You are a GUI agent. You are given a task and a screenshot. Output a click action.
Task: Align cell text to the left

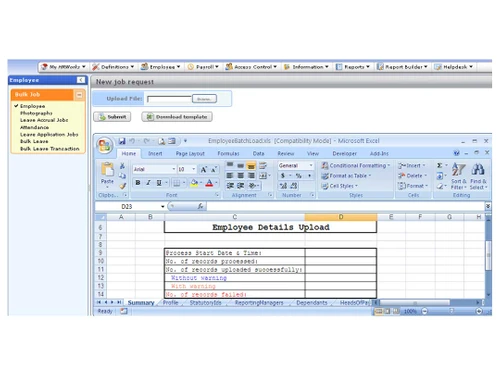pyautogui.click(x=230, y=175)
